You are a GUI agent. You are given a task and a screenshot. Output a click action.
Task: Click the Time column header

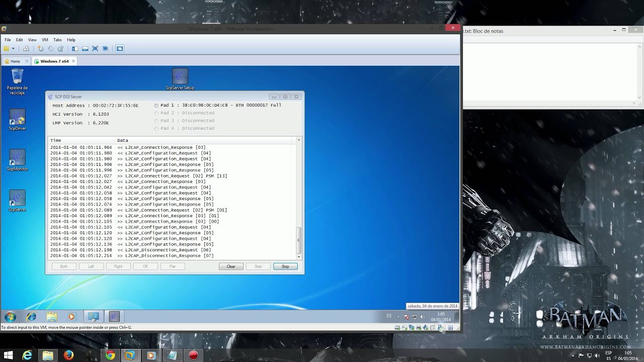pos(83,140)
